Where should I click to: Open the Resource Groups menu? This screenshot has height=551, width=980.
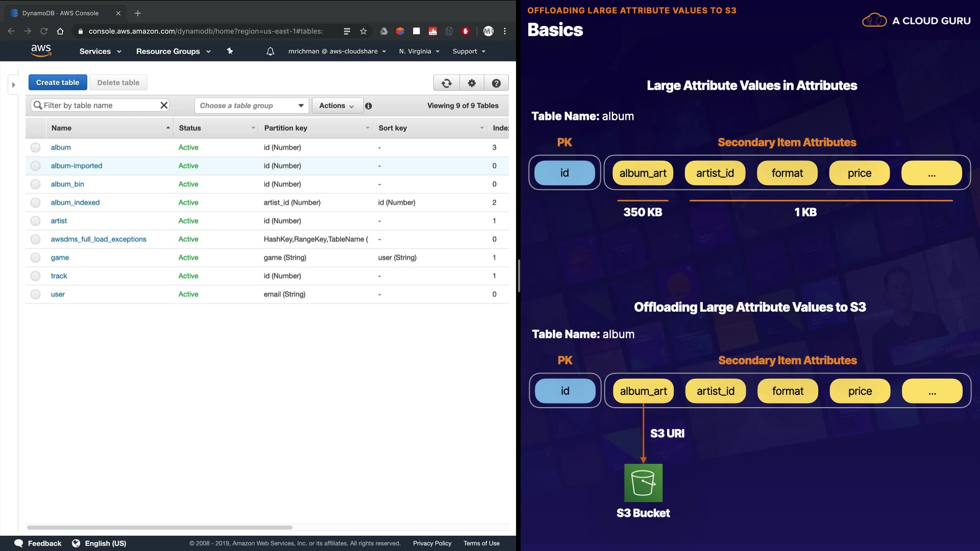tap(173, 51)
